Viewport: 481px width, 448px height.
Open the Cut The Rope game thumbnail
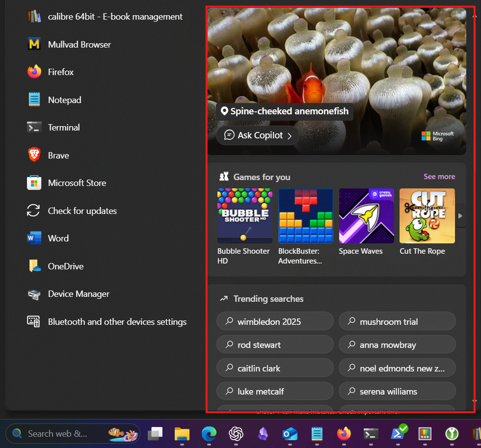[427, 216]
